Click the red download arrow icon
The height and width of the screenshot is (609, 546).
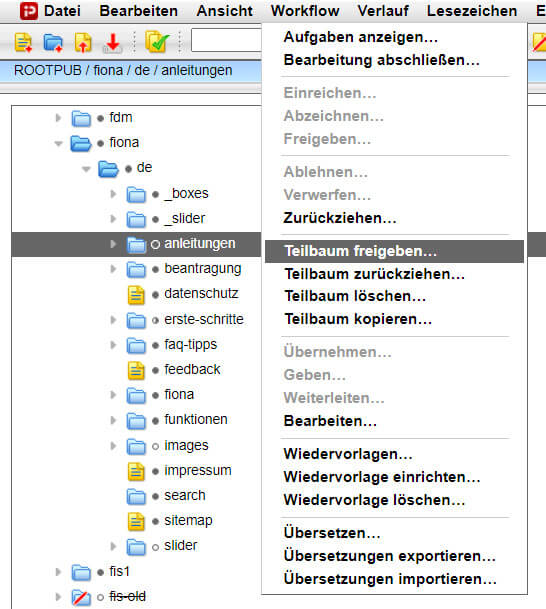point(113,43)
